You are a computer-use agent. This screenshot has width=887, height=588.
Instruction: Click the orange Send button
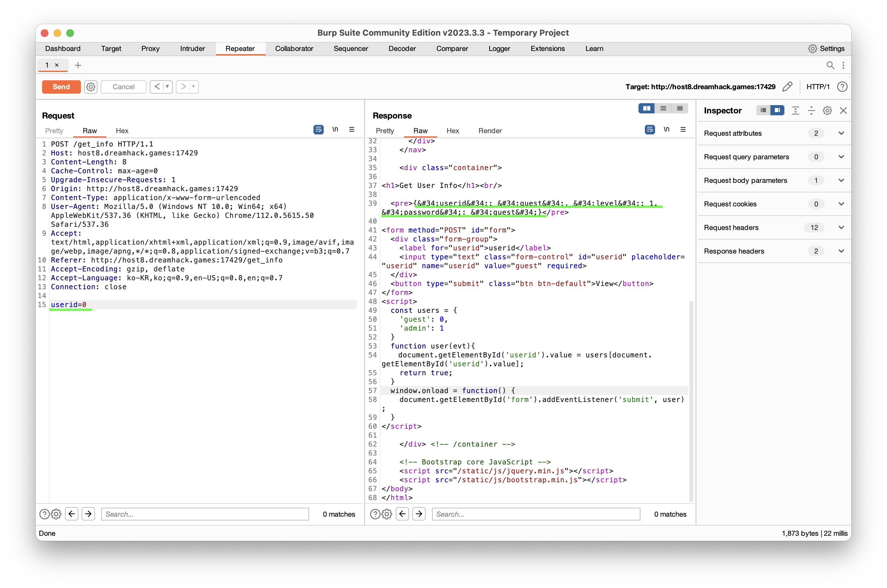[61, 87]
